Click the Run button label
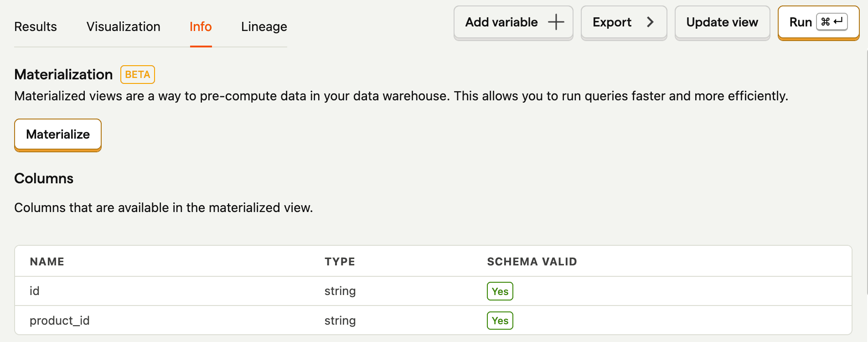This screenshot has width=868, height=342. 801,22
